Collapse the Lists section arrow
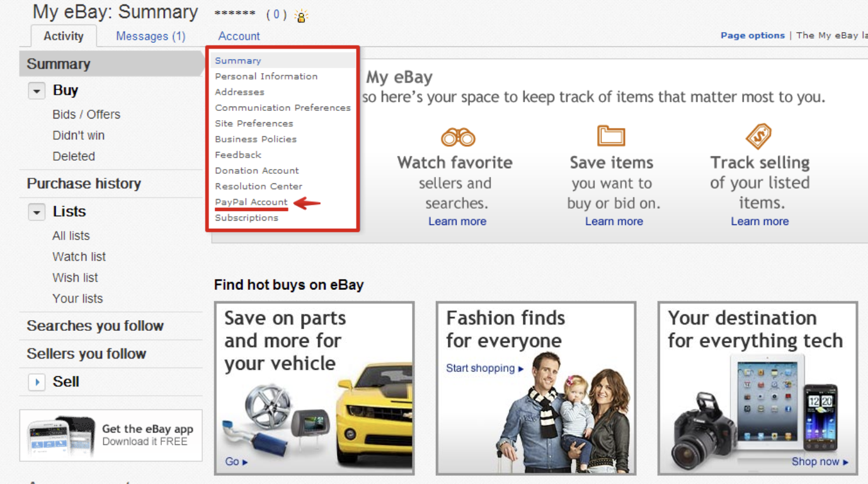This screenshot has height=484, width=868. [37, 212]
